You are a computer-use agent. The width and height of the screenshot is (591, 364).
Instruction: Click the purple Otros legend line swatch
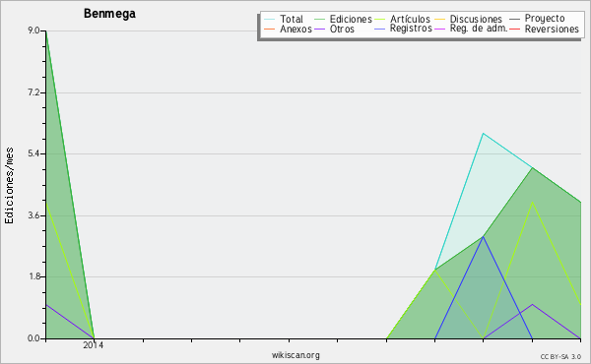point(319,29)
